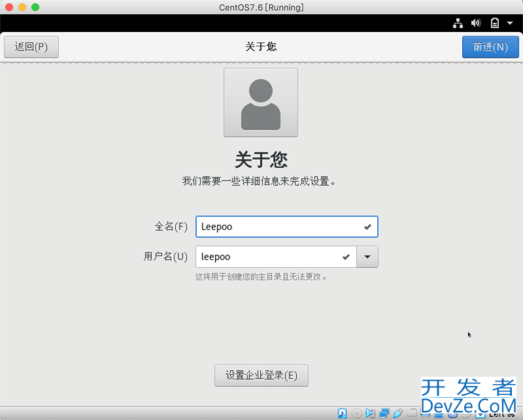Close the CentOS7.6 VM window
523x420 pixels.
(x=9, y=7)
